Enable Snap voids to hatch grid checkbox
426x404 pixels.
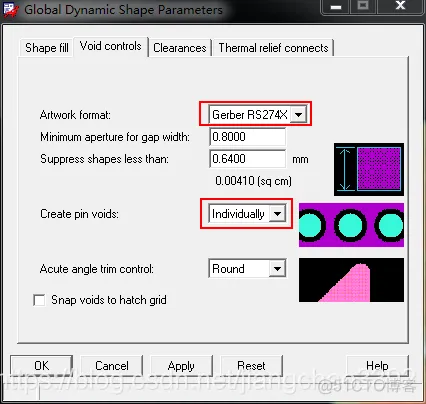(39, 300)
